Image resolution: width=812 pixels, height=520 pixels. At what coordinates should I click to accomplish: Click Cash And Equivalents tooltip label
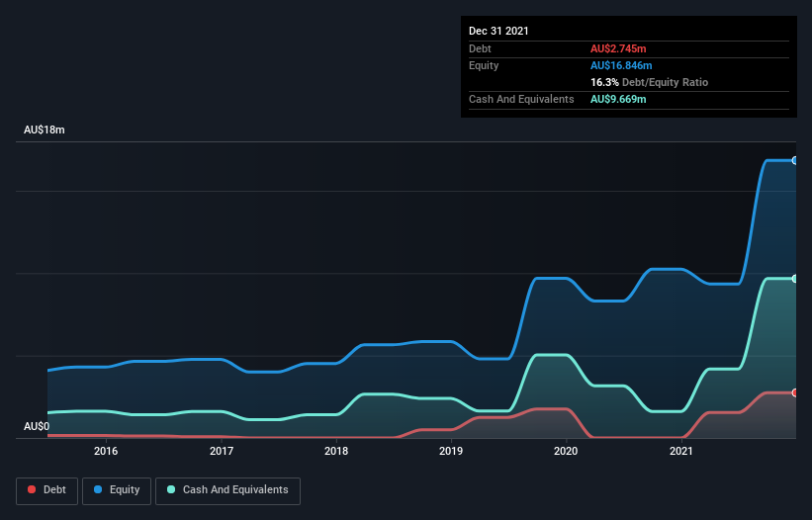pyautogui.click(x=521, y=99)
